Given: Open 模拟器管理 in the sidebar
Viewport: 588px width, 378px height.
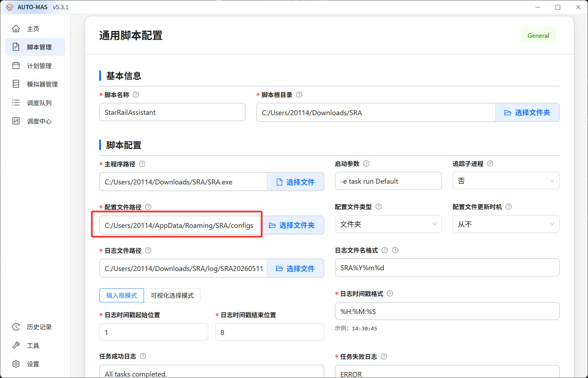Looking at the screenshot, I should pos(35,84).
